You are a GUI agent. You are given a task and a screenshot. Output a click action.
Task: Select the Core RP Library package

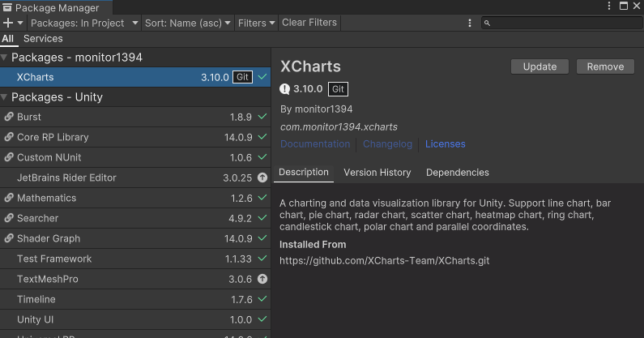[x=135, y=137]
